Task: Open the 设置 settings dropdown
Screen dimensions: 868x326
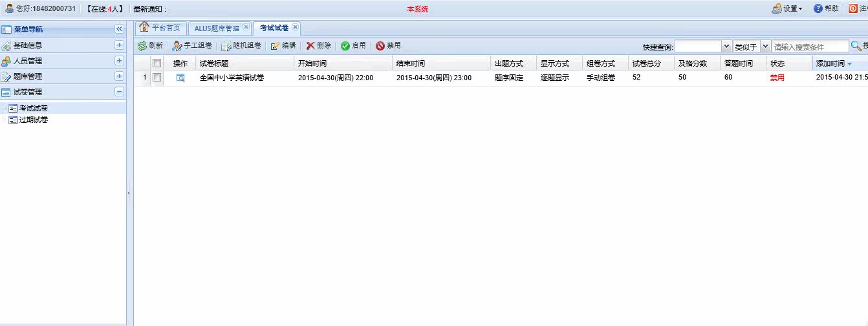Action: click(787, 8)
